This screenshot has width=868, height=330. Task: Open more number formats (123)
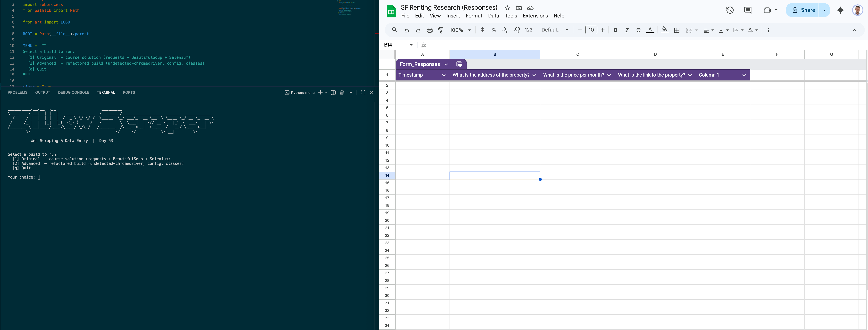click(x=528, y=30)
